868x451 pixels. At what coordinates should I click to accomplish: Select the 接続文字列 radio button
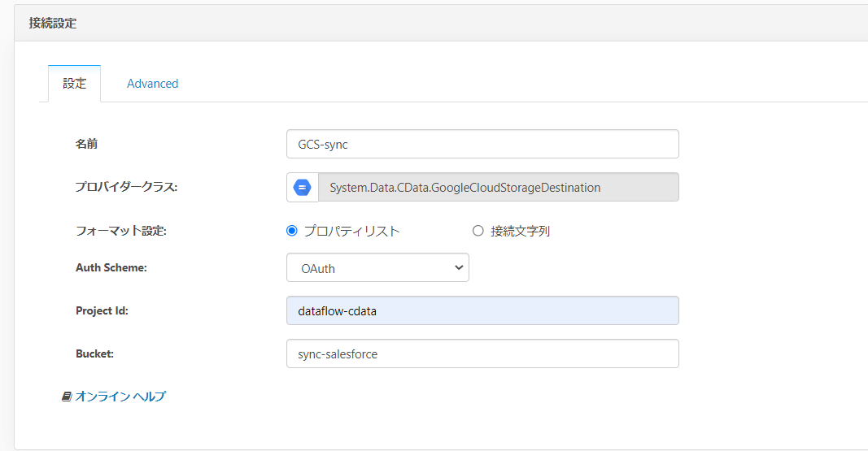pyautogui.click(x=478, y=231)
